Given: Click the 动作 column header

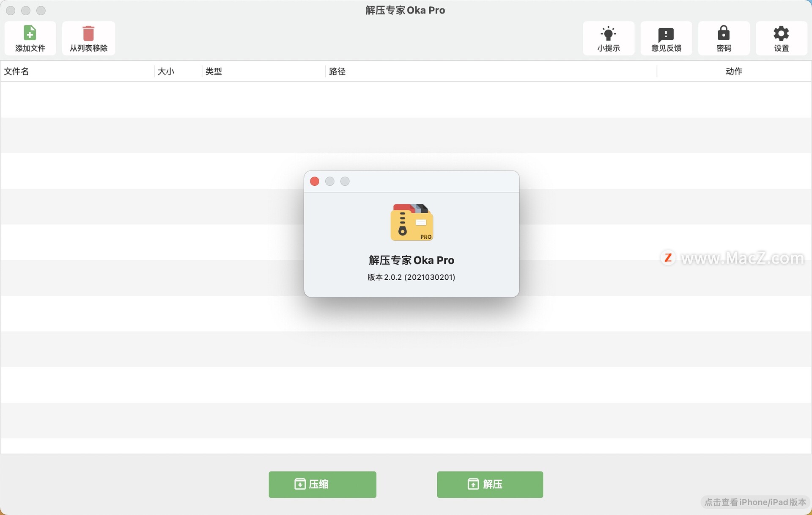Looking at the screenshot, I should (734, 71).
